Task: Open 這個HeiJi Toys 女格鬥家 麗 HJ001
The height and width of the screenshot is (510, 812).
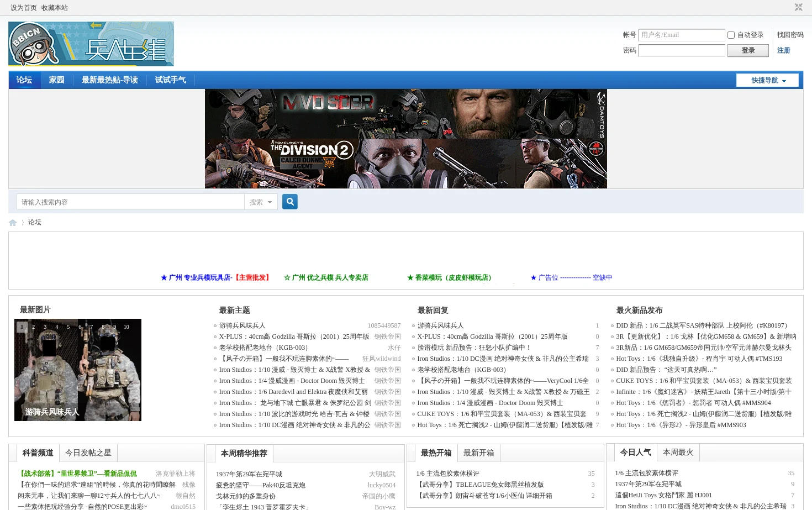Action: (663, 495)
